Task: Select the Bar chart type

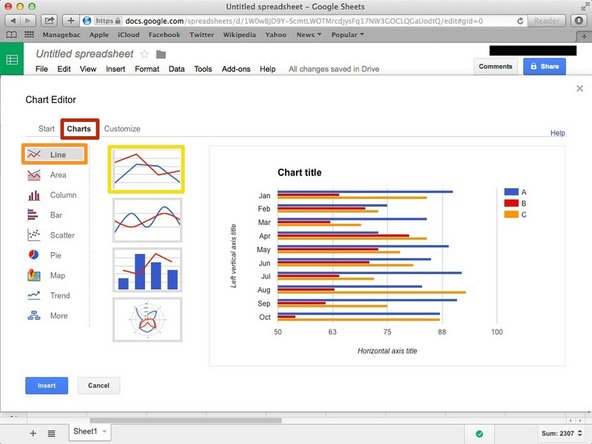Action: pos(45,215)
